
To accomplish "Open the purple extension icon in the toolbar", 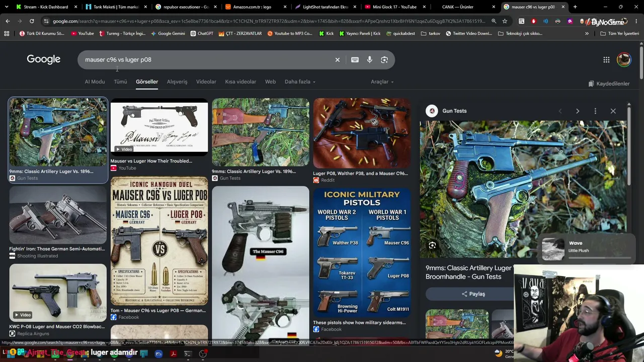I will point(570,21).
